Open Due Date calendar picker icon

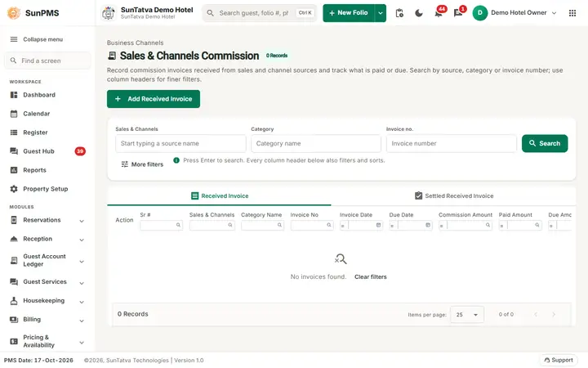pos(428,226)
